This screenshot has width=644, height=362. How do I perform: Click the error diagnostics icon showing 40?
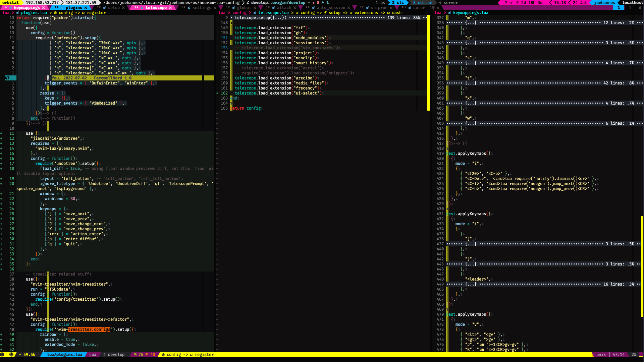[147, 355]
